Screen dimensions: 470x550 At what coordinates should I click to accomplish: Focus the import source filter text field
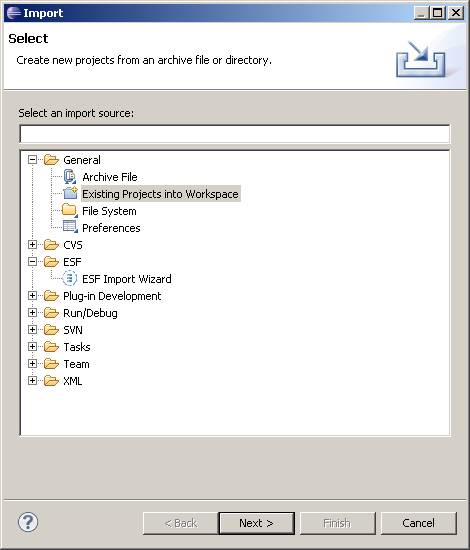tap(235, 134)
